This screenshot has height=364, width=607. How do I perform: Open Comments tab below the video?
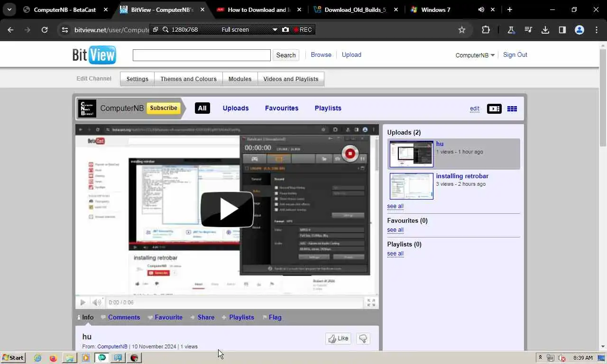pyautogui.click(x=124, y=317)
